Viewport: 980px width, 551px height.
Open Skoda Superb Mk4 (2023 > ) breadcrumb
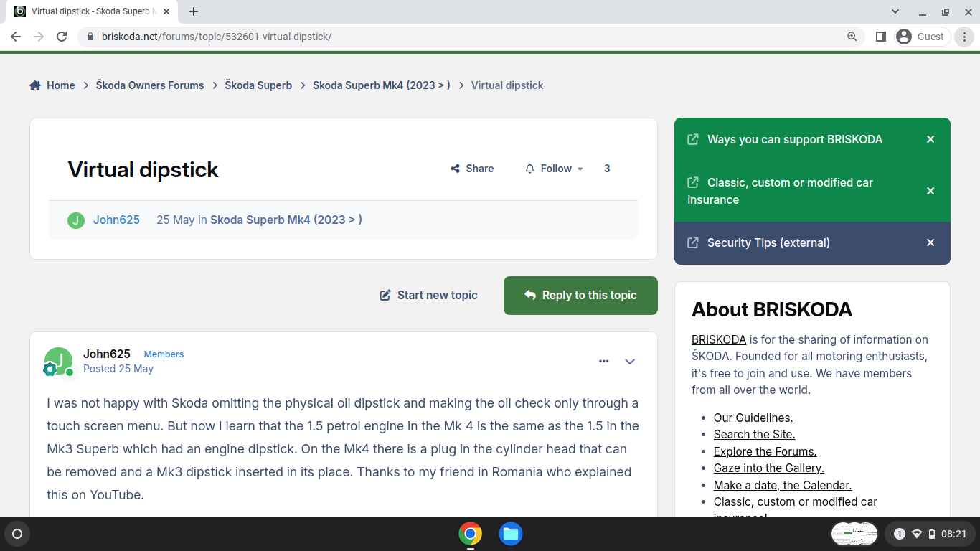[x=382, y=85]
